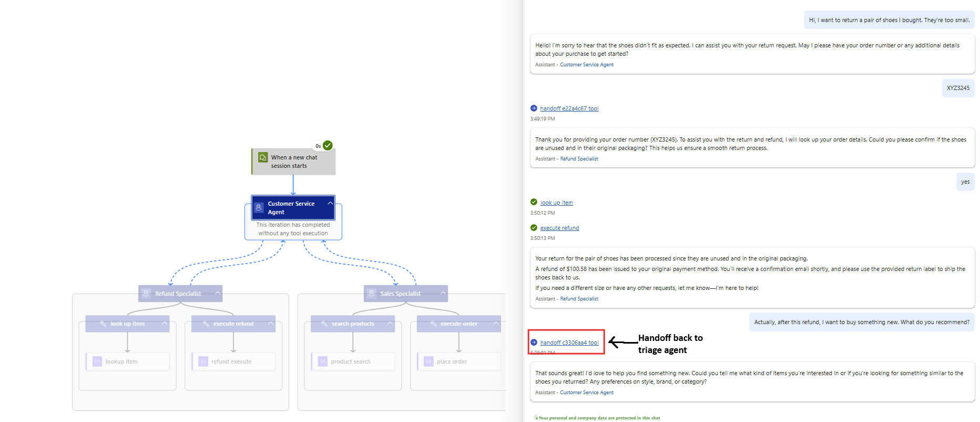Collapse the look up item tool node

point(165,323)
